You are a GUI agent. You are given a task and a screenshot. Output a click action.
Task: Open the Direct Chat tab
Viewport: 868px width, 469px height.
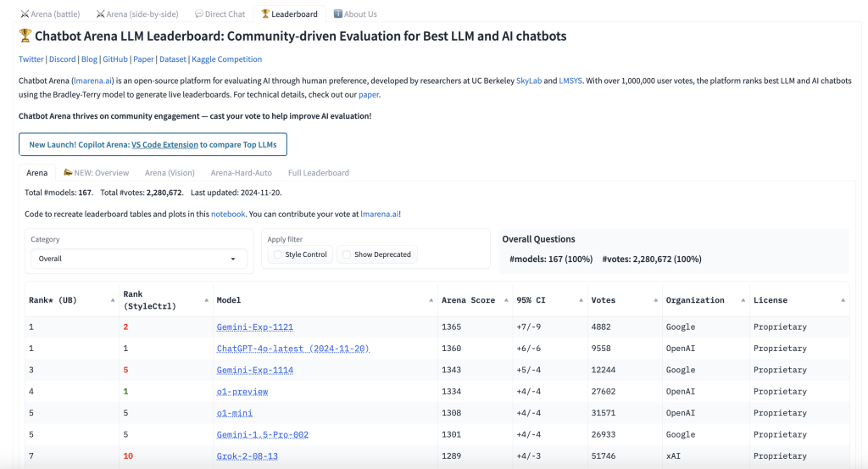(220, 14)
